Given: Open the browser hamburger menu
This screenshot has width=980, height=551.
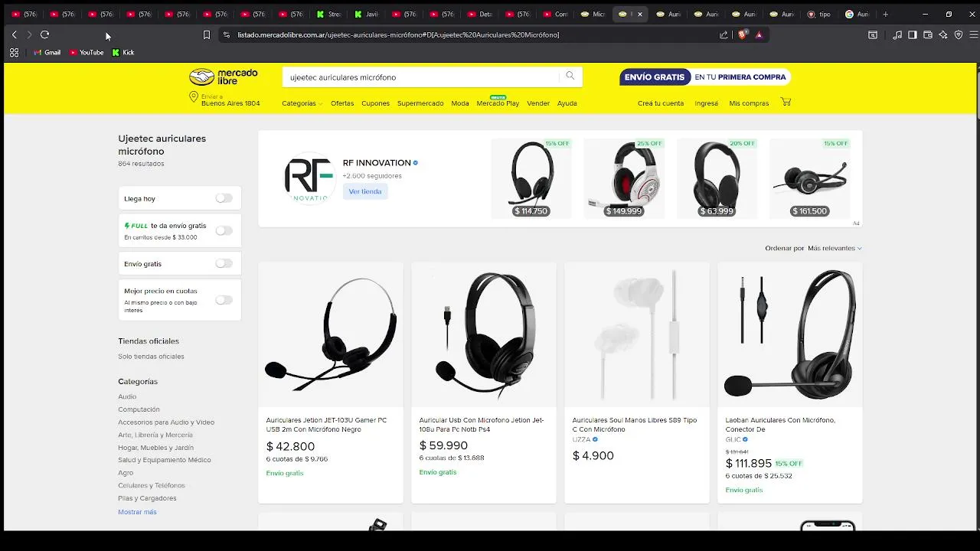Looking at the screenshot, I should 972,34.
